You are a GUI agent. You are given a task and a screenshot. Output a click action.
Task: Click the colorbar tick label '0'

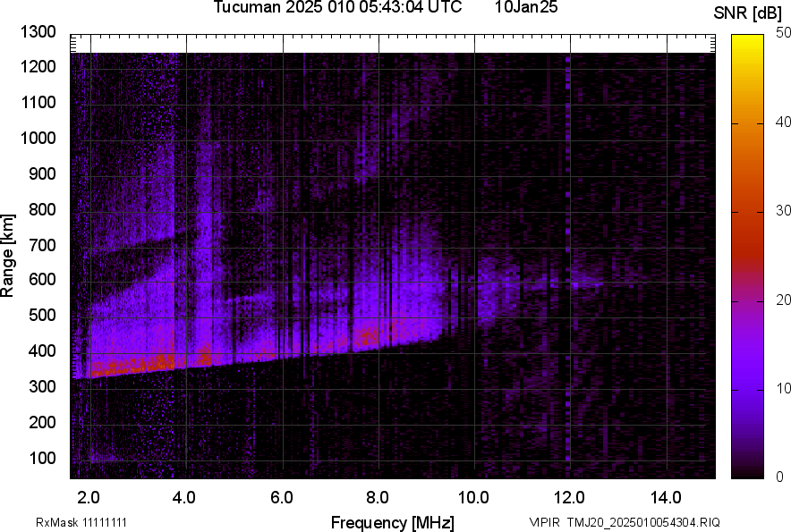click(780, 477)
